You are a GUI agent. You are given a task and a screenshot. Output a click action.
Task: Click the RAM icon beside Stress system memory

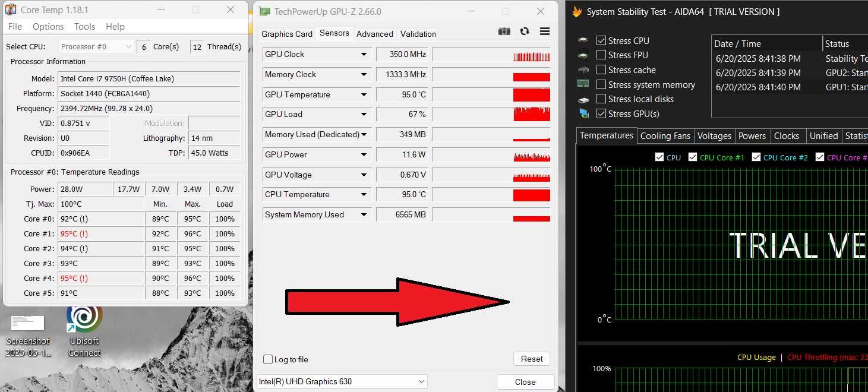click(x=583, y=84)
